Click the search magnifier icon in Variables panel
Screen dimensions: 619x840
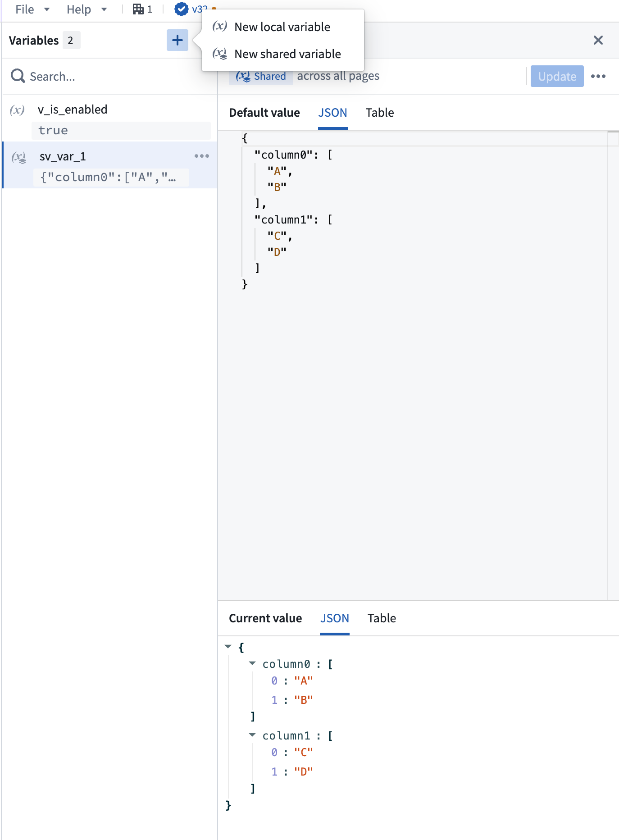pos(18,76)
